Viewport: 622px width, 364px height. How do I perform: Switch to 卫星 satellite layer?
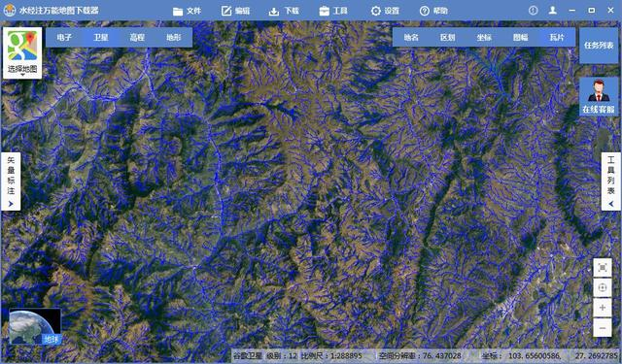tap(101, 37)
